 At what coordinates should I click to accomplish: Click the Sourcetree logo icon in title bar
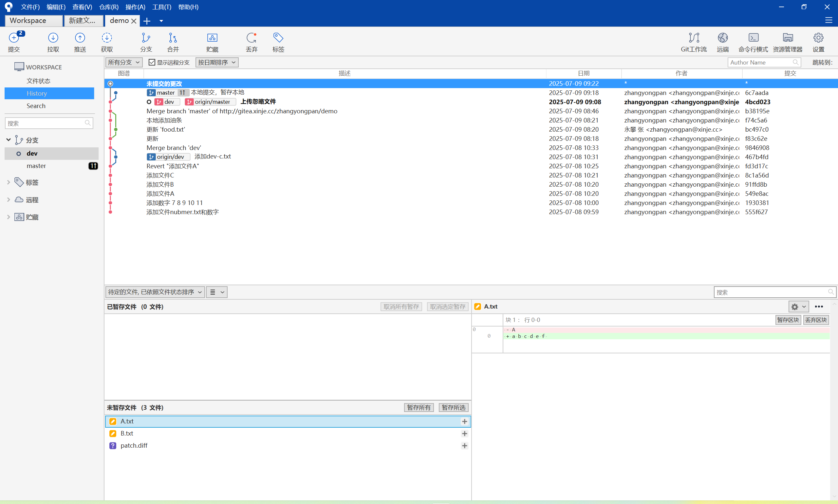pos(9,7)
